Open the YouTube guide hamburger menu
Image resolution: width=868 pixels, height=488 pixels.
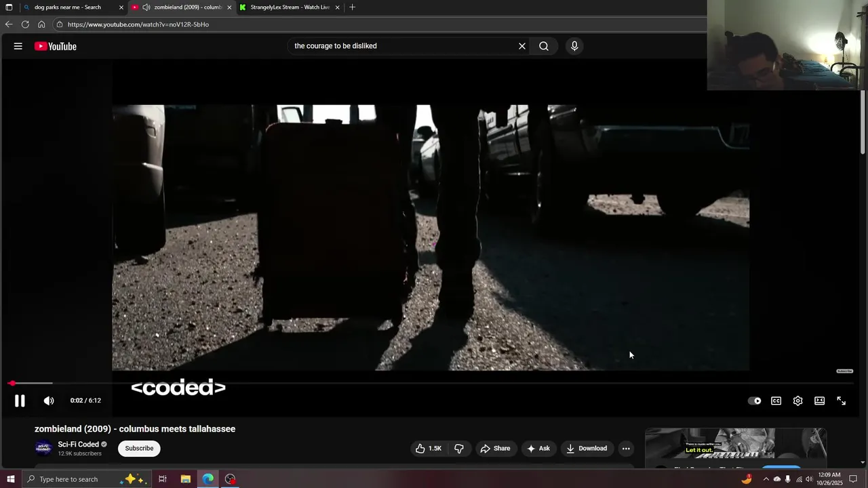coord(18,46)
